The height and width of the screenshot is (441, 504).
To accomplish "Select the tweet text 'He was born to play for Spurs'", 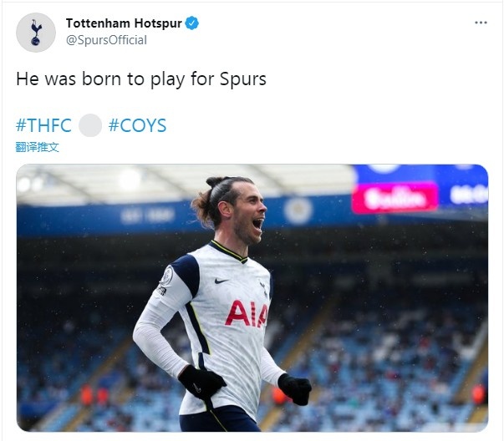I will pyautogui.click(x=141, y=79).
